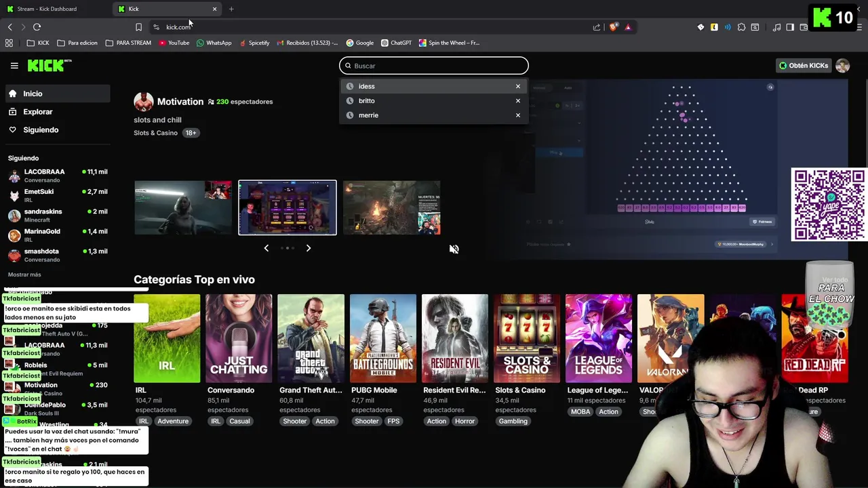Open MarinaGold in the following list
Screen dimensions: 868x488
coord(57,235)
